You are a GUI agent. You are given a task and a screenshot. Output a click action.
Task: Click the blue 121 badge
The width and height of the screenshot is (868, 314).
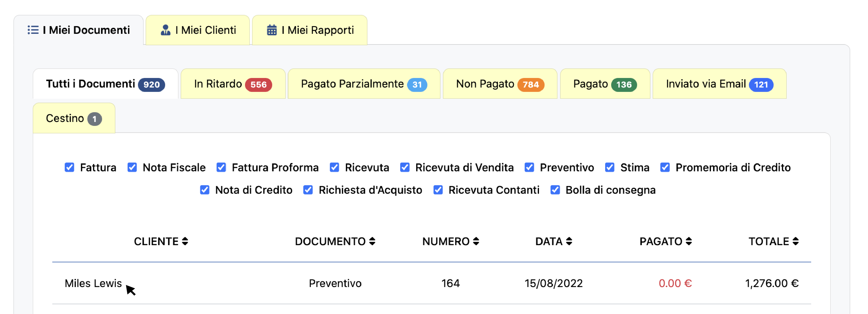pyautogui.click(x=761, y=85)
